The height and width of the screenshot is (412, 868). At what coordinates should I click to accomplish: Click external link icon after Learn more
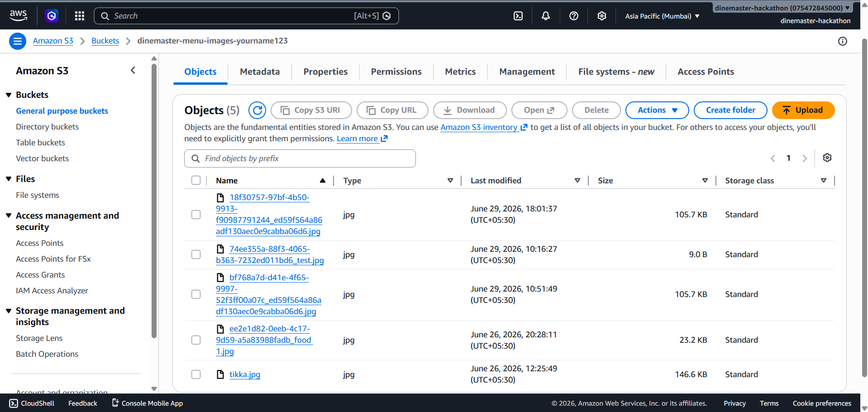[x=384, y=139]
